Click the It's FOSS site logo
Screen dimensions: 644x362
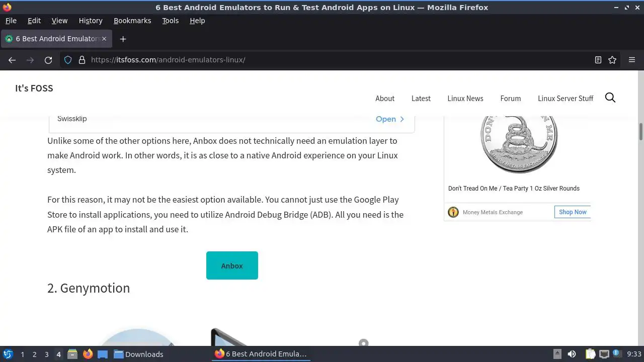coord(34,88)
